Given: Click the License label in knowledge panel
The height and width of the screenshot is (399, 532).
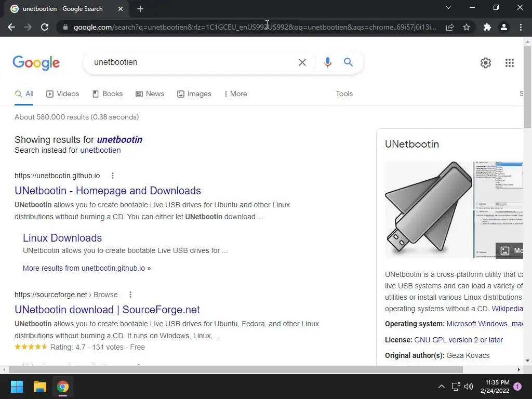Looking at the screenshot, I should 398,340.
